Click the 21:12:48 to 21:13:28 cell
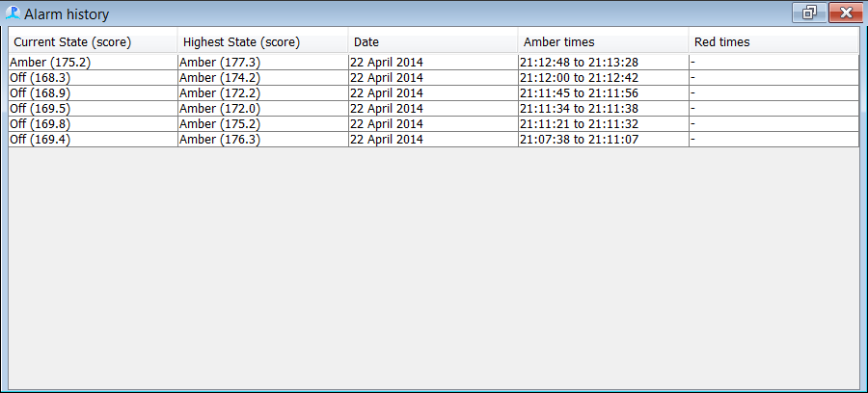This screenshot has width=868, height=393. (604, 63)
